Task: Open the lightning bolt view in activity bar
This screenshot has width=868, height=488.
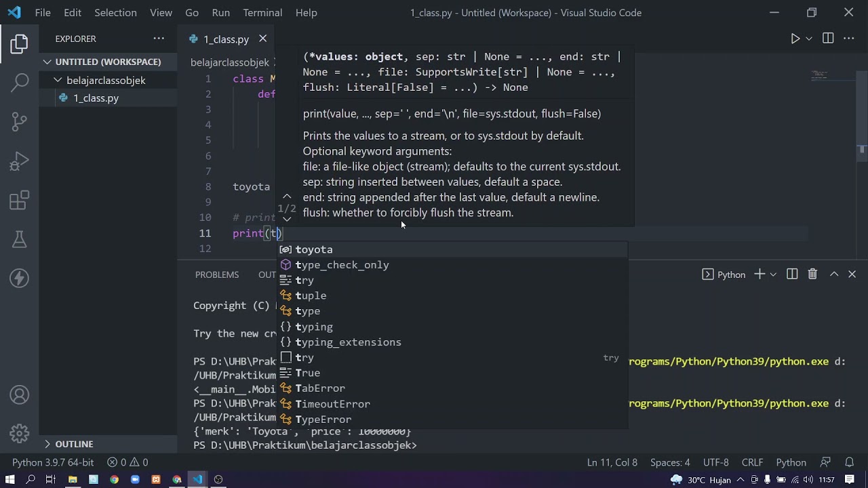Action: [19, 278]
